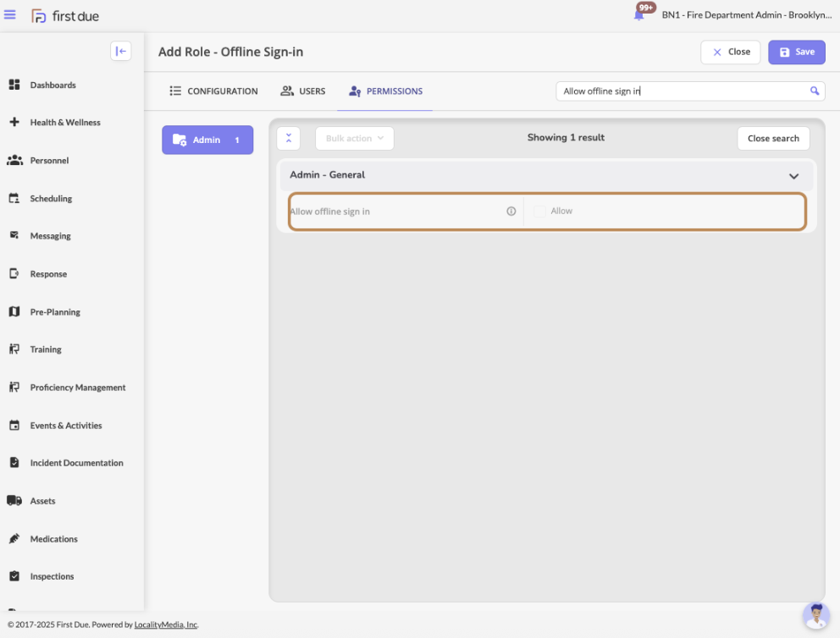
Task: Enable the Allow checkbox
Action: point(539,212)
